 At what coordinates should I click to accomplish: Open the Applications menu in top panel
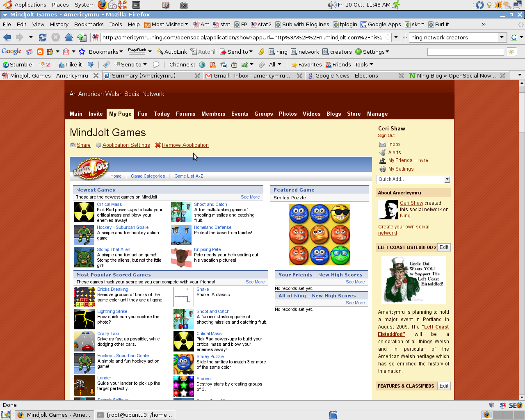point(30,5)
